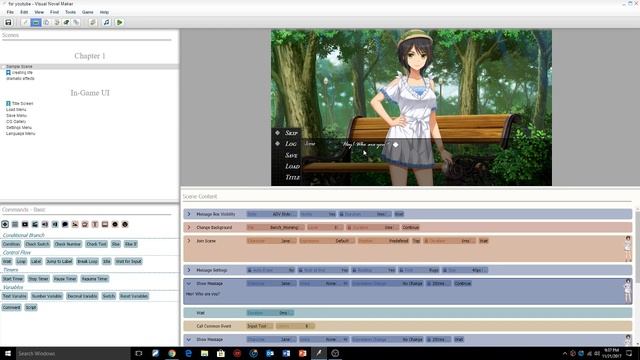Add a Number Variable command
This screenshot has height=360, width=640.
tap(47, 296)
